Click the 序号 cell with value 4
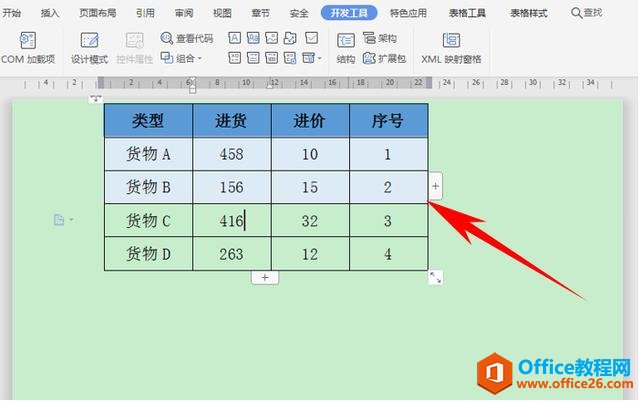This screenshot has height=401, width=640. (388, 254)
